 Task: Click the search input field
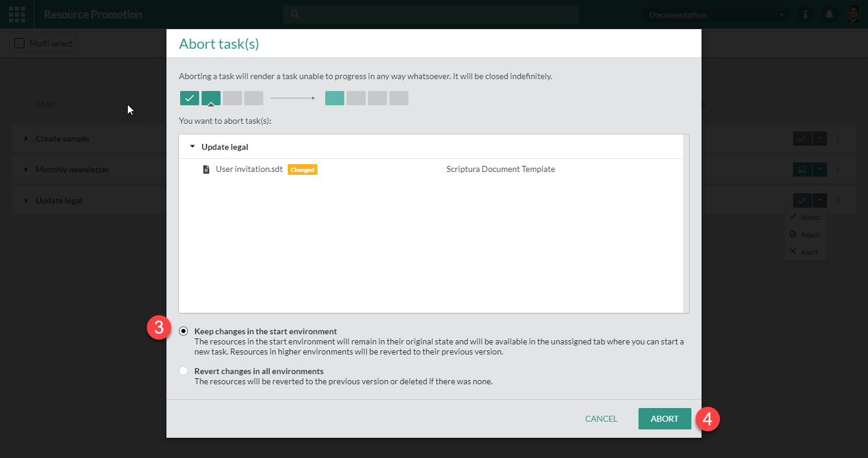click(431, 14)
